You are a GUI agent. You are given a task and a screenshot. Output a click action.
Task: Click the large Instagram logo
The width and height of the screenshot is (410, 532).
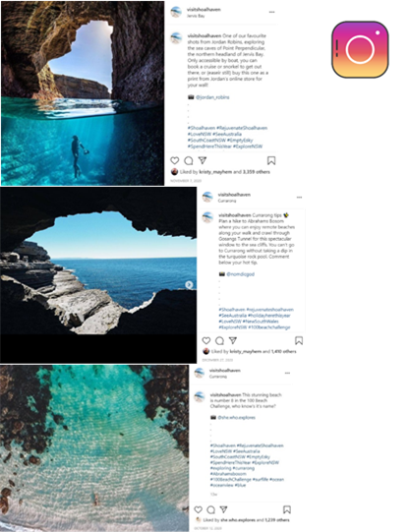coord(360,49)
